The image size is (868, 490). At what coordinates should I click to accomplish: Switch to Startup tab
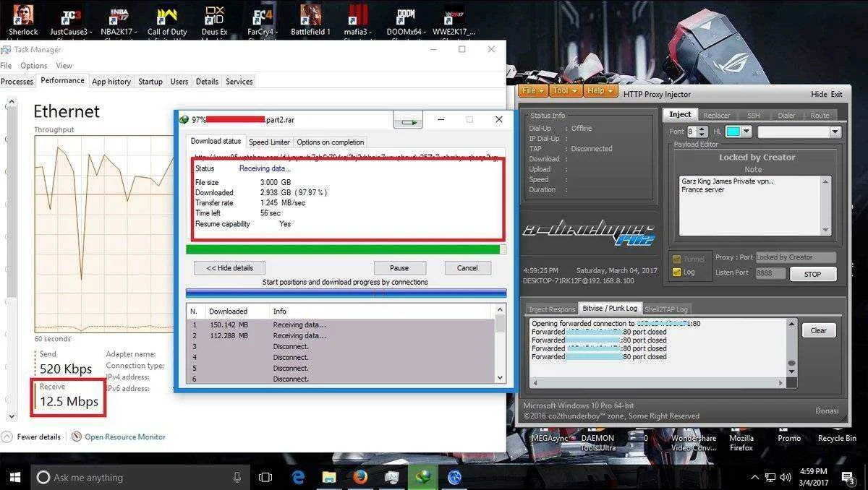150,81
